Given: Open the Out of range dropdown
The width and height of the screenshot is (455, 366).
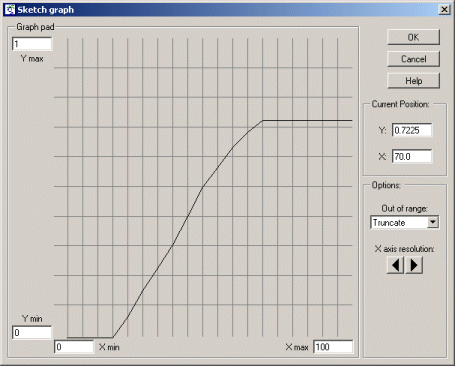Looking at the screenshot, I should pos(433,222).
